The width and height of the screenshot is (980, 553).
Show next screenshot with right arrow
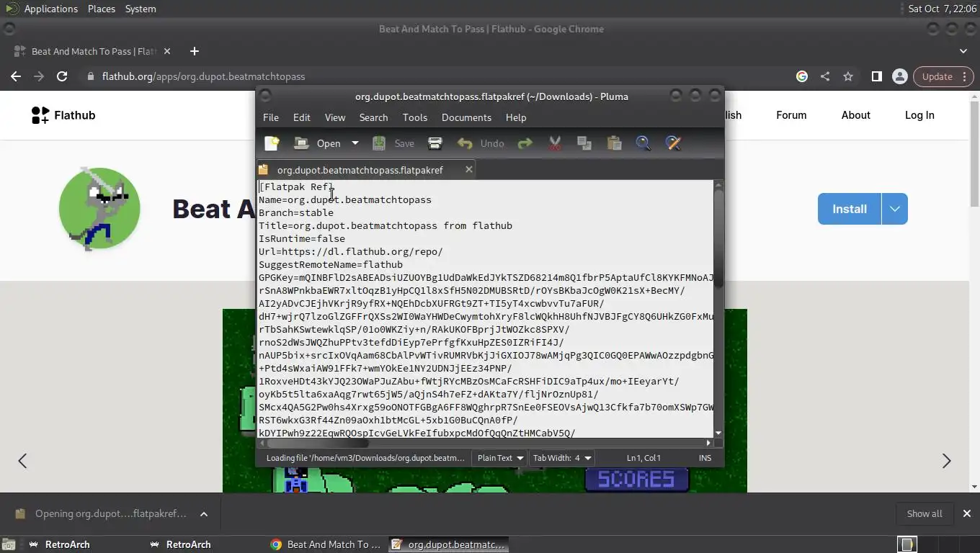tap(946, 461)
